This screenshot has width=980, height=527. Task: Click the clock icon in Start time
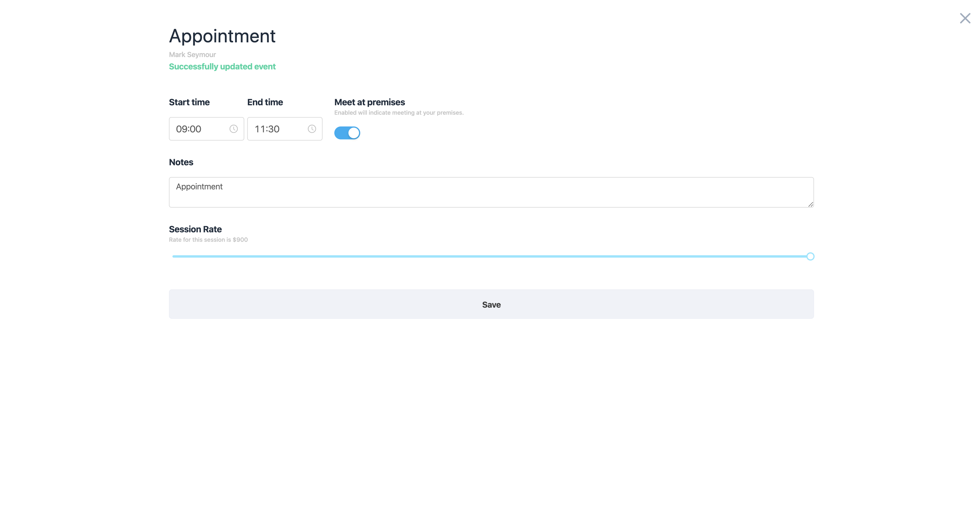[234, 129]
